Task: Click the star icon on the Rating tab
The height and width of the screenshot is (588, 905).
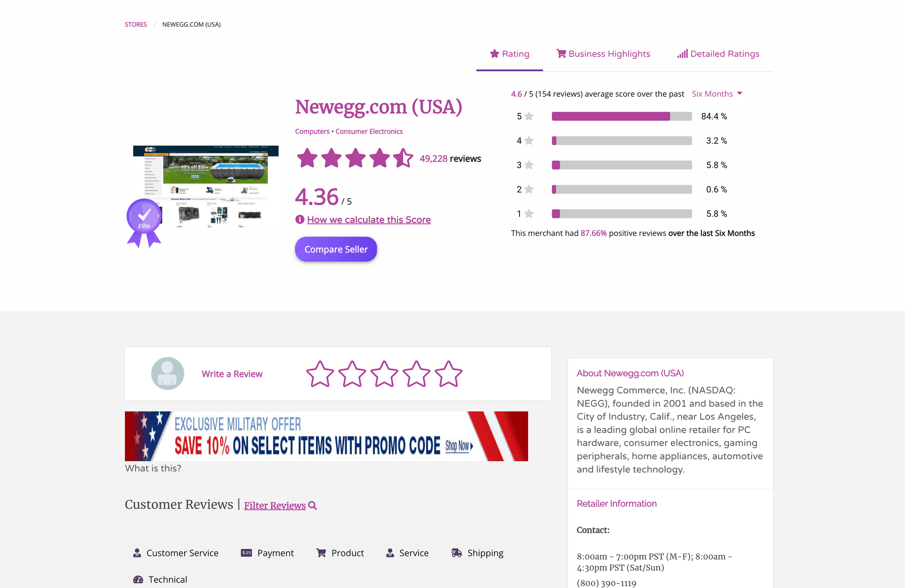Action: pyautogui.click(x=495, y=53)
